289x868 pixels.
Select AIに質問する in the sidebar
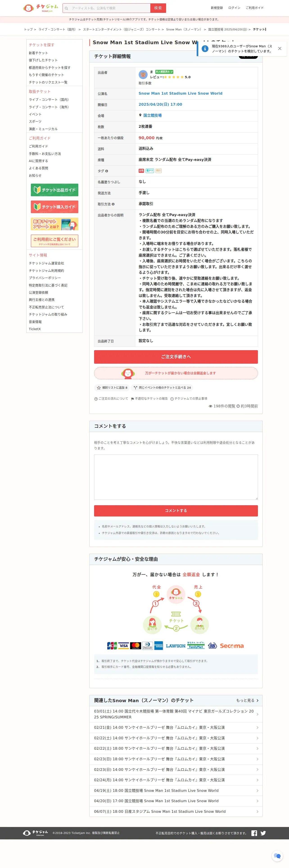point(38,161)
